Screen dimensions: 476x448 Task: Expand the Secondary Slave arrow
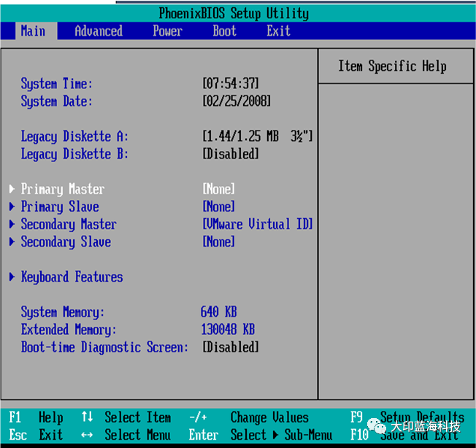(x=12, y=242)
